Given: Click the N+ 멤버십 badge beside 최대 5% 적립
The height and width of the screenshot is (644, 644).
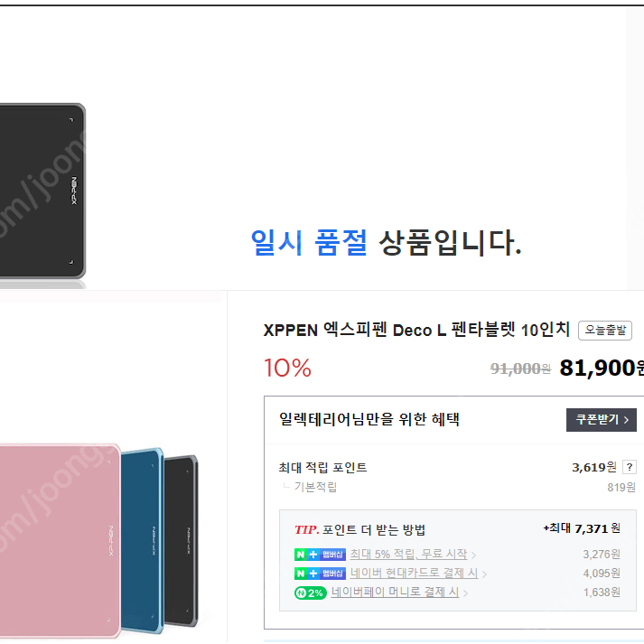Looking at the screenshot, I should 320,555.
